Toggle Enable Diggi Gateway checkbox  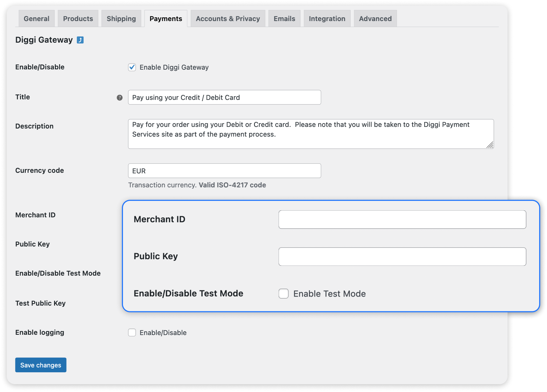point(132,67)
